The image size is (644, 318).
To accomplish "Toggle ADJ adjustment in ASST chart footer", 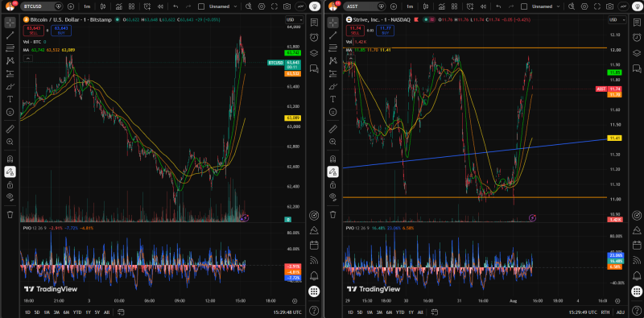I will (x=620, y=312).
